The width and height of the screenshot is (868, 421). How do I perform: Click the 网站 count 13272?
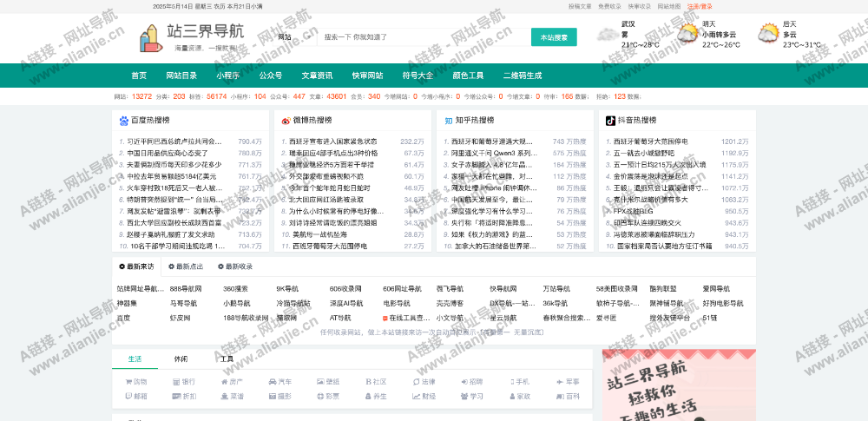(x=141, y=96)
